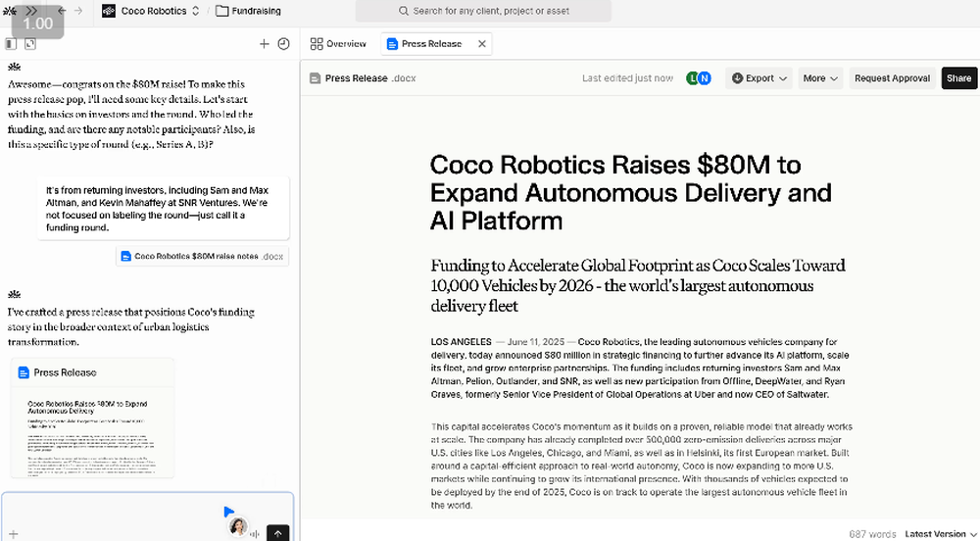Go back with the left arrow
The height and width of the screenshot is (541, 980).
coord(61,11)
